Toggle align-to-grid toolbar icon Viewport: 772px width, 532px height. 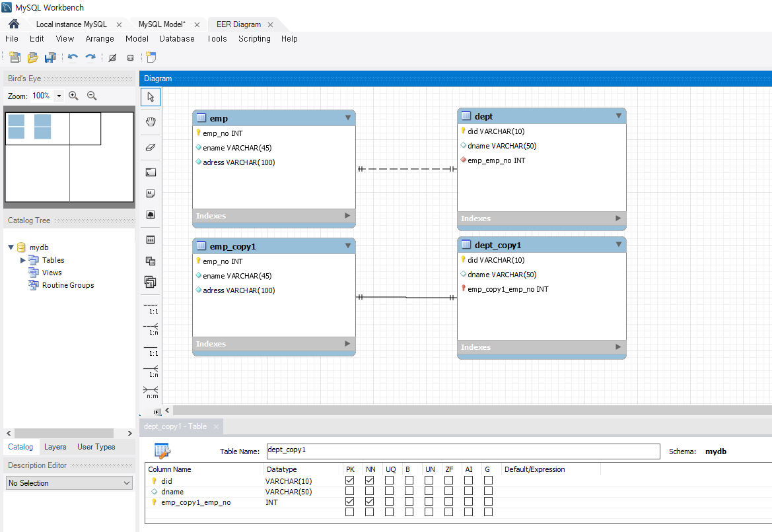(x=131, y=57)
